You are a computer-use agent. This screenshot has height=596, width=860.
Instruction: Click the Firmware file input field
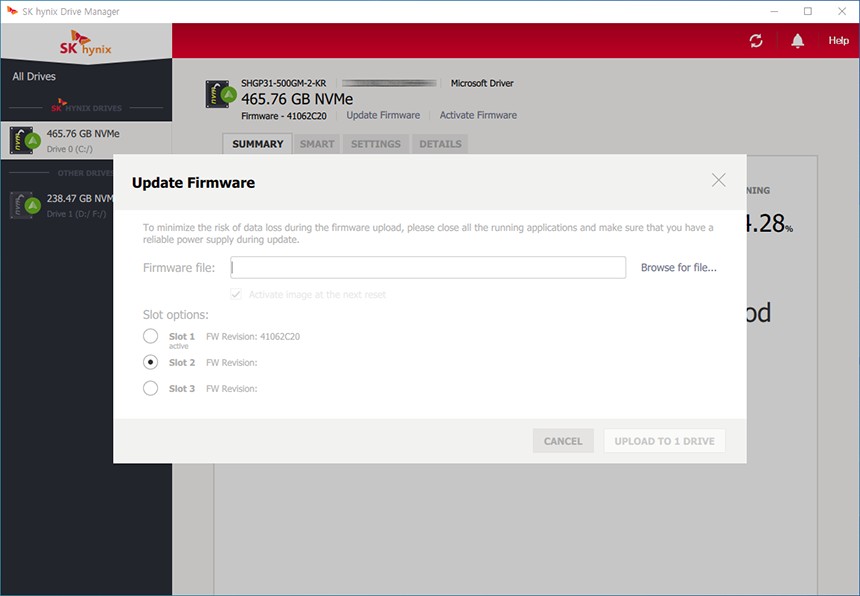(428, 268)
